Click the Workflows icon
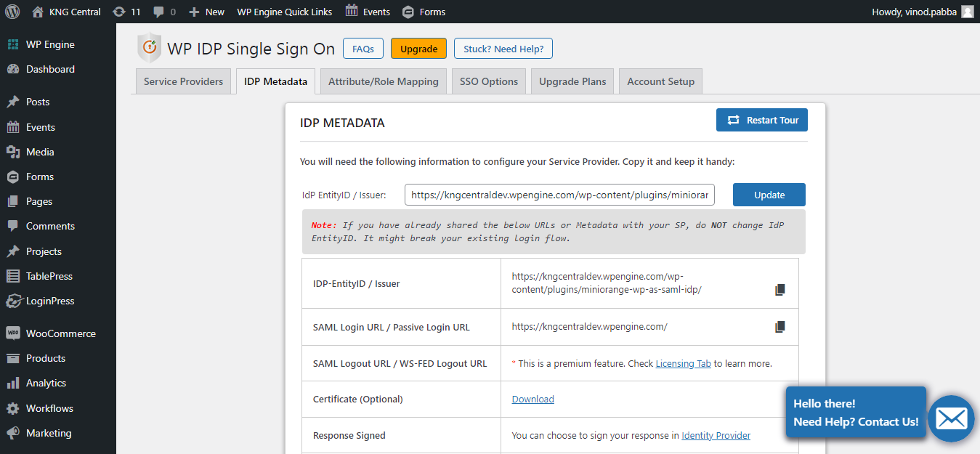Viewport: 980px width, 454px height. pyautogui.click(x=13, y=408)
